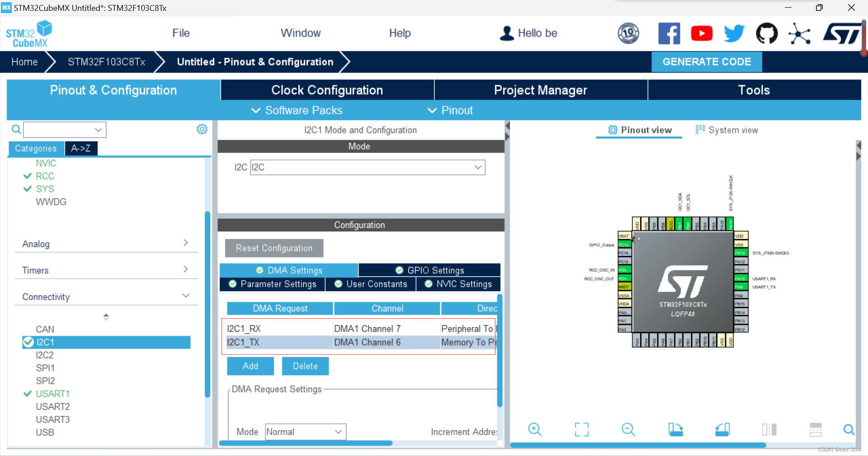Go to STM32F103C8Tx breadcrumb

click(107, 62)
